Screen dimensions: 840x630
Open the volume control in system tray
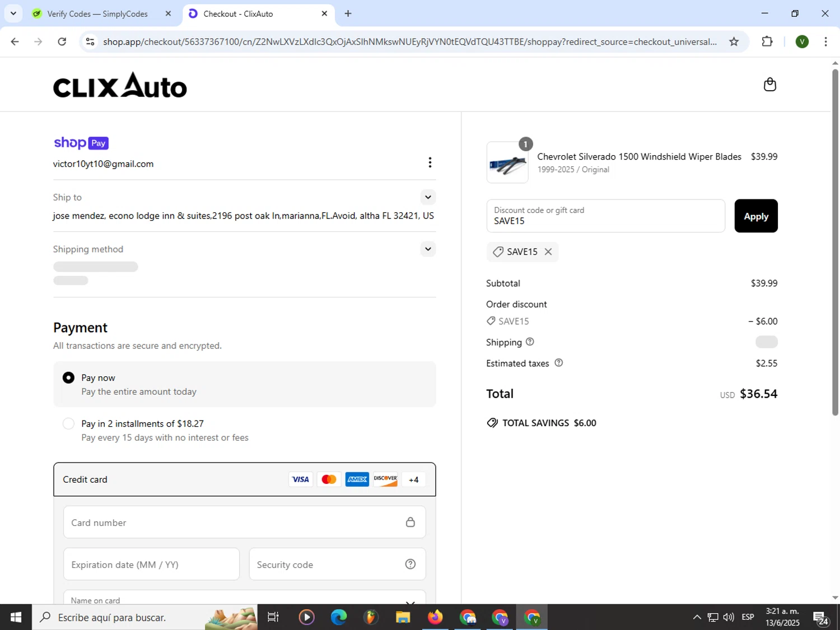[729, 617]
